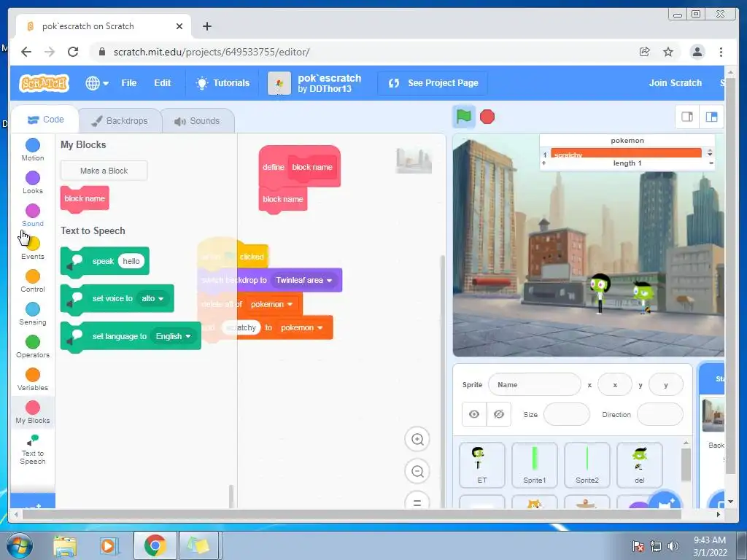Screen dimensions: 747x560
Task: Switch to the Sounds tab
Action: [x=197, y=121]
